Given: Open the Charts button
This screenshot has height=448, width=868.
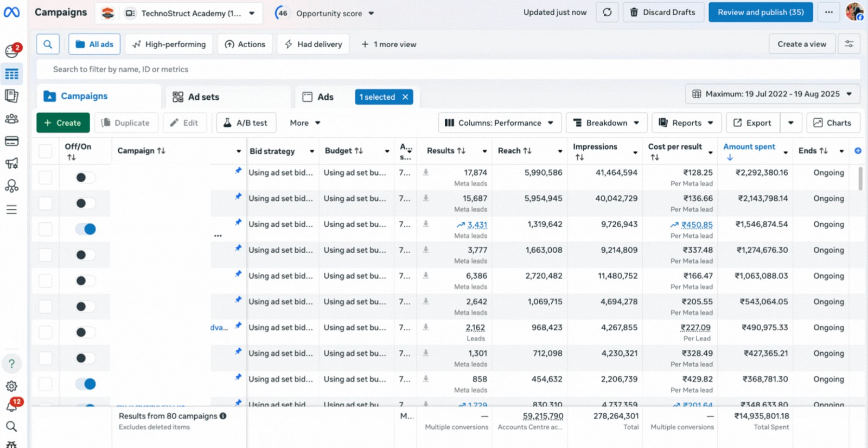Looking at the screenshot, I should click(833, 123).
